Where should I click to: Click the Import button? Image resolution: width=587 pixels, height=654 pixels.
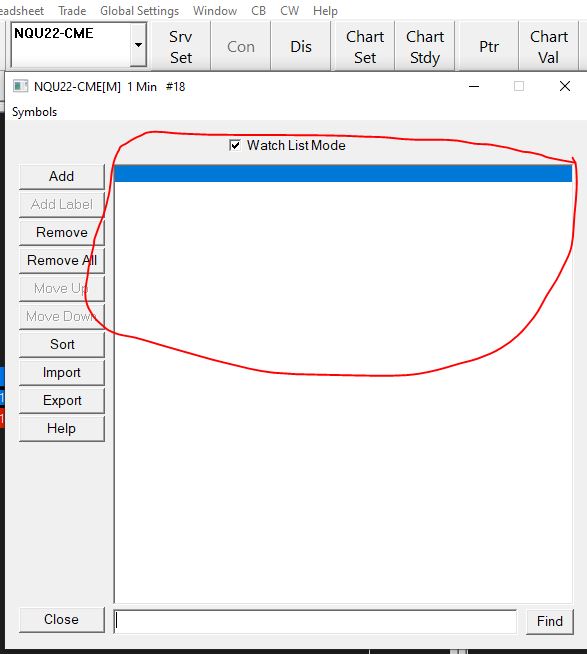click(x=62, y=372)
